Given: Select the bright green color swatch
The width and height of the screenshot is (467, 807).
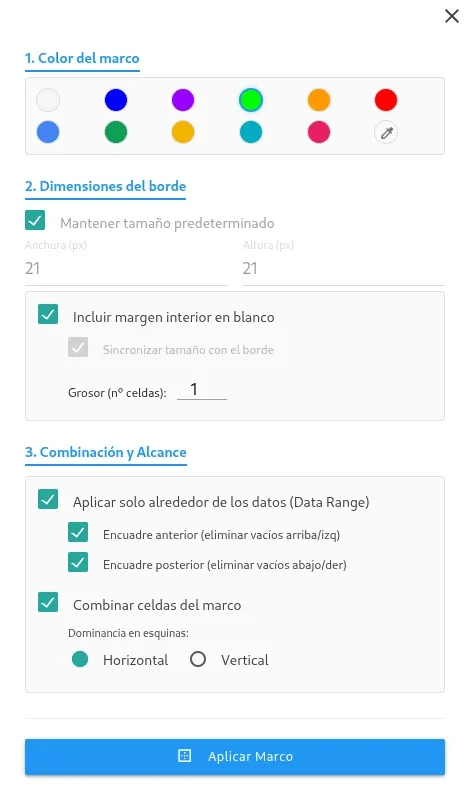Looking at the screenshot, I should [x=251, y=100].
